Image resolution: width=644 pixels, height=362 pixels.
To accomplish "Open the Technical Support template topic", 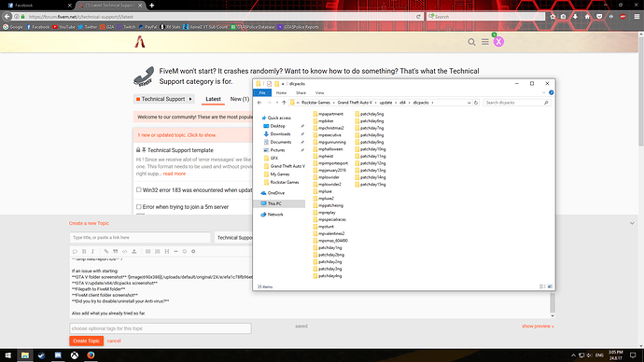I will coord(180,150).
